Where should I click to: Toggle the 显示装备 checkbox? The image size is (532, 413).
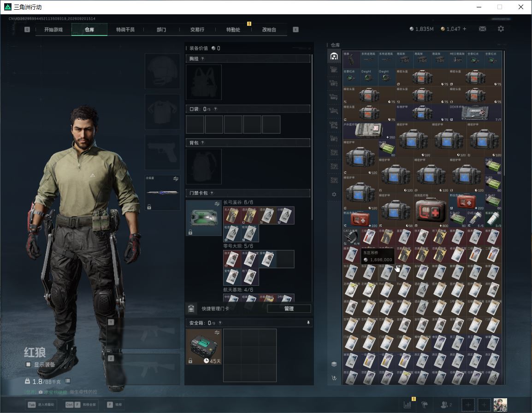(x=29, y=365)
